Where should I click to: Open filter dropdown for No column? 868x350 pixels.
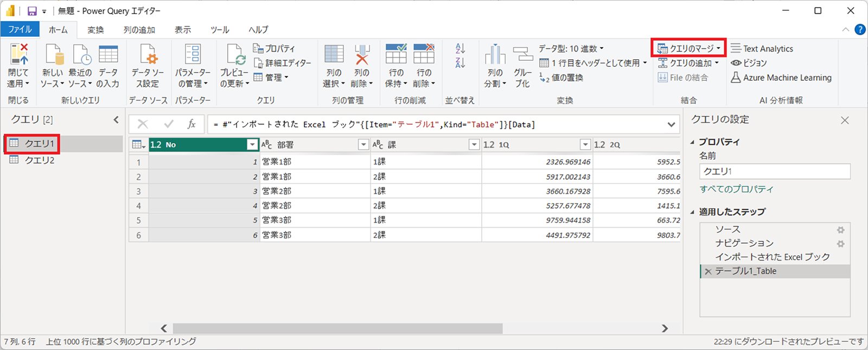pyautogui.click(x=252, y=144)
